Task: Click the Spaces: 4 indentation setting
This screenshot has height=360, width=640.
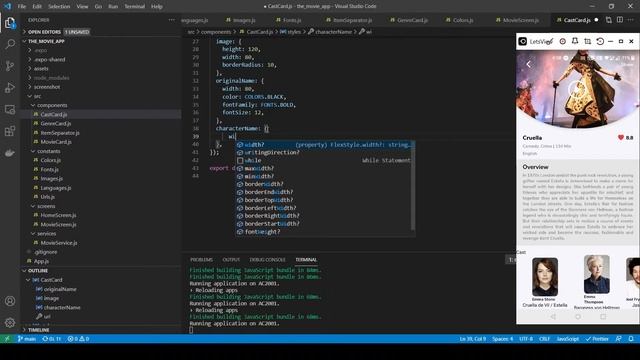Action: click(502, 339)
